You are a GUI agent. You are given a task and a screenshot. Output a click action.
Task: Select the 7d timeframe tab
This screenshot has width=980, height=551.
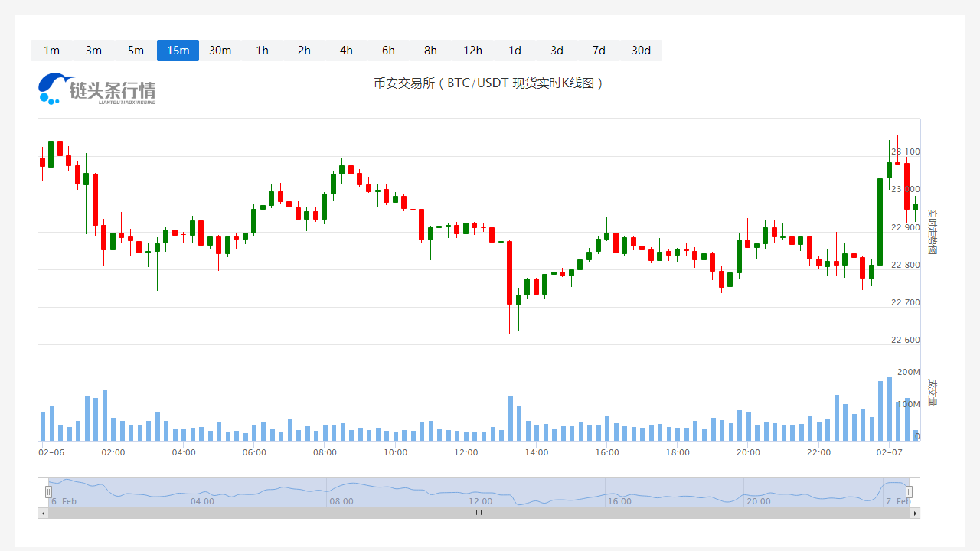(x=599, y=51)
